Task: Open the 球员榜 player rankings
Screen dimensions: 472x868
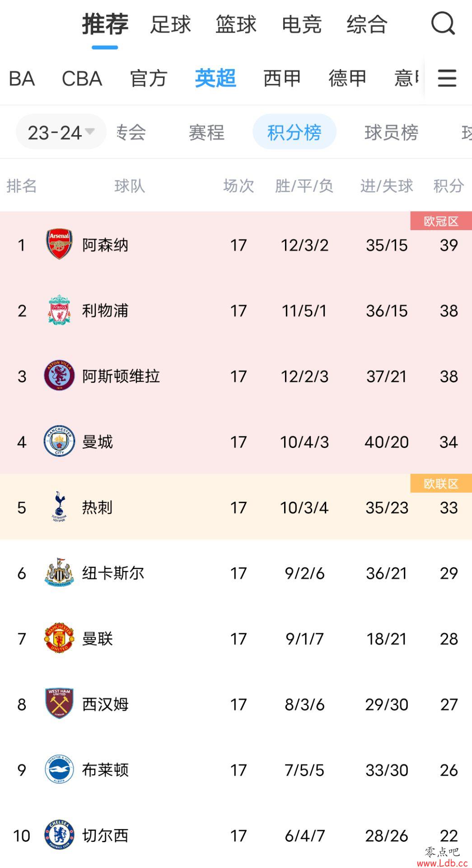Action: [x=391, y=132]
